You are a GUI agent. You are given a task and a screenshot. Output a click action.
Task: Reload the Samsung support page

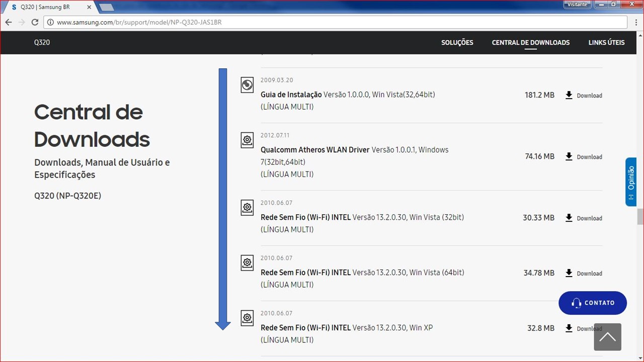click(35, 22)
